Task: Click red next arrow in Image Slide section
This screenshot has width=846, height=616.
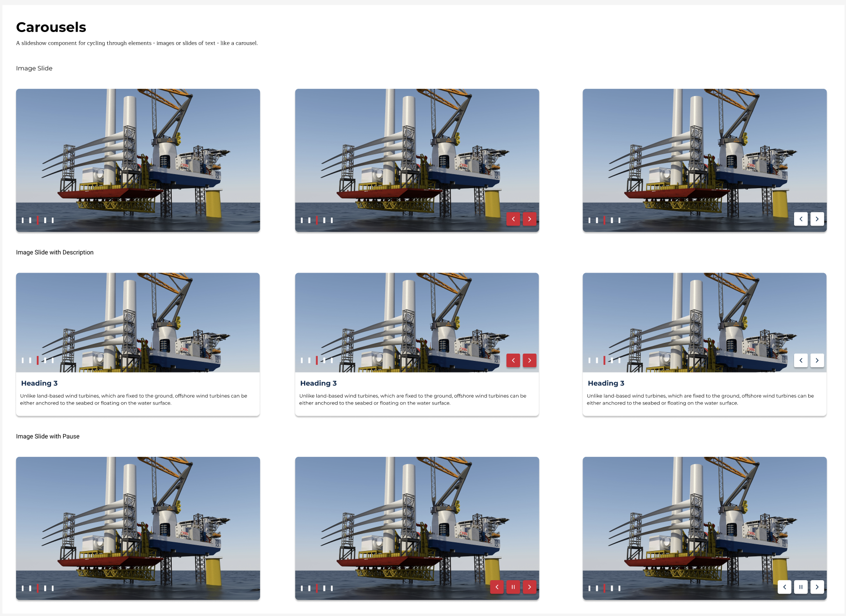Action: pos(529,219)
